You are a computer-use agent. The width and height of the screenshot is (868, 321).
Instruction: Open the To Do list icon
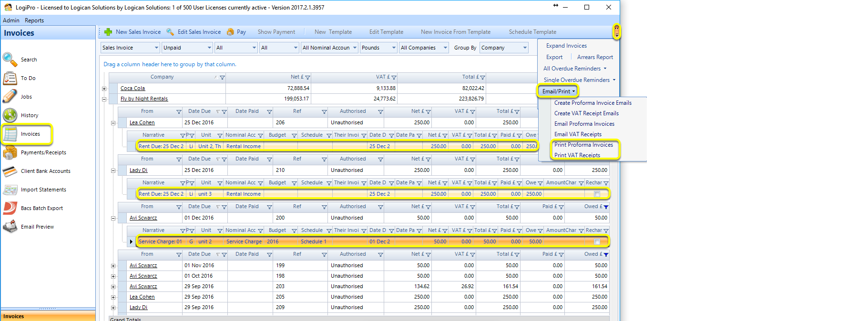coord(10,78)
